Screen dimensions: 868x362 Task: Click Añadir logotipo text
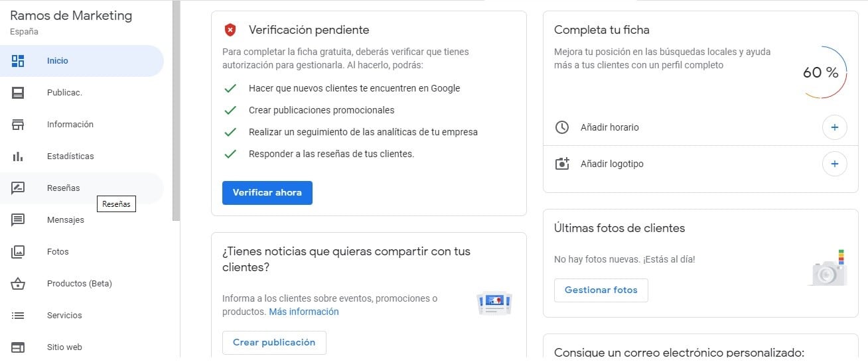[x=612, y=164]
